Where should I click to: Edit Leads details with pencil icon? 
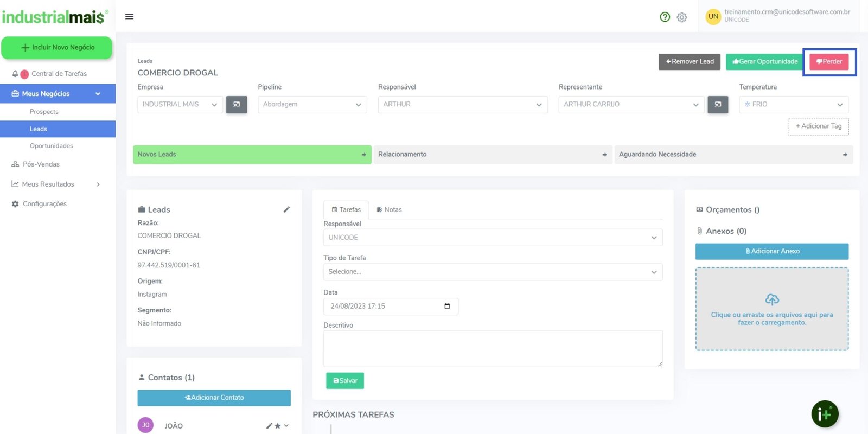(286, 209)
